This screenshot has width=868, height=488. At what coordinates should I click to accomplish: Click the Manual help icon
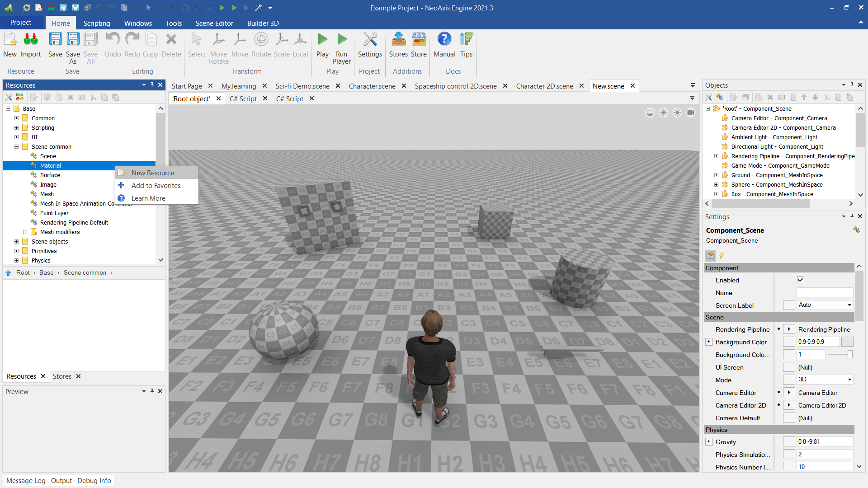coord(444,40)
